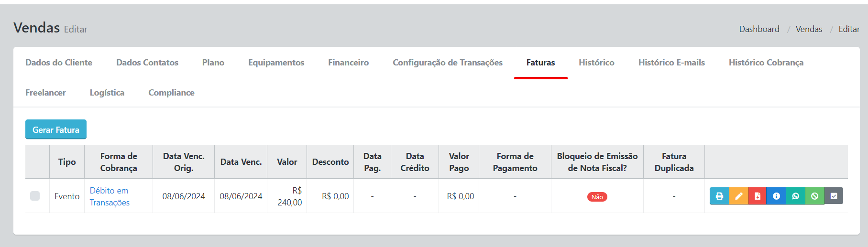Open the Histórico E-mails tab
This screenshot has height=247, width=868.
tap(671, 63)
